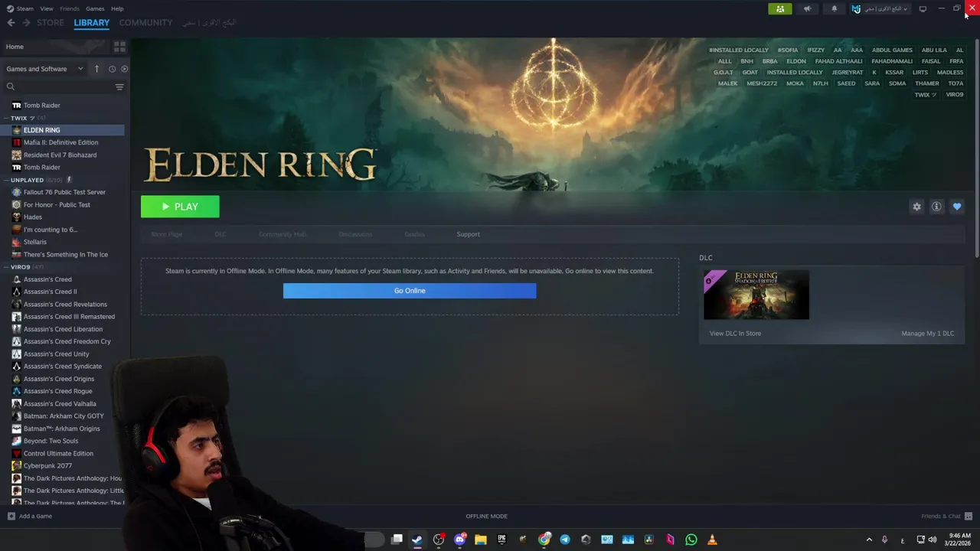
Task: Open Task View in taskbar
Action: pyautogui.click(x=397, y=540)
